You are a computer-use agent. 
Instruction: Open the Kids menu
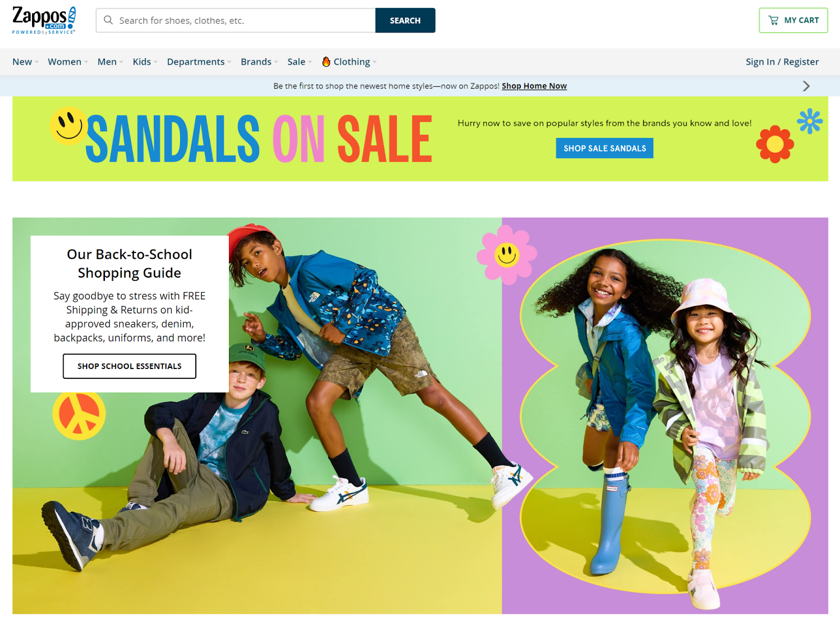(x=145, y=62)
